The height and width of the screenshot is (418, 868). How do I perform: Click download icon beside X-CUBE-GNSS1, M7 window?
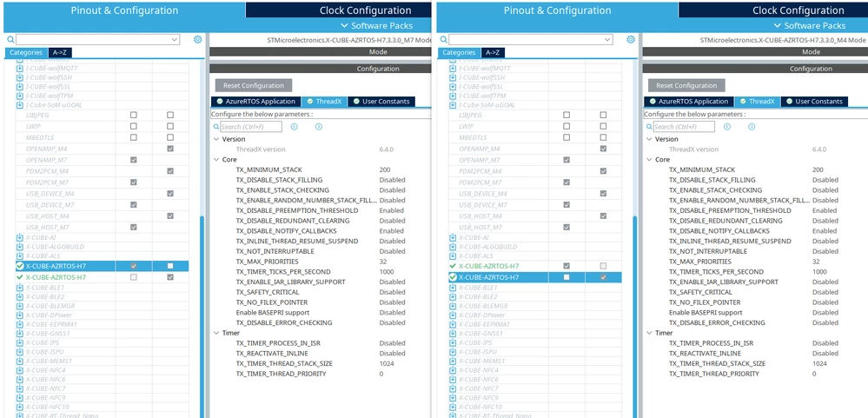[x=20, y=334]
